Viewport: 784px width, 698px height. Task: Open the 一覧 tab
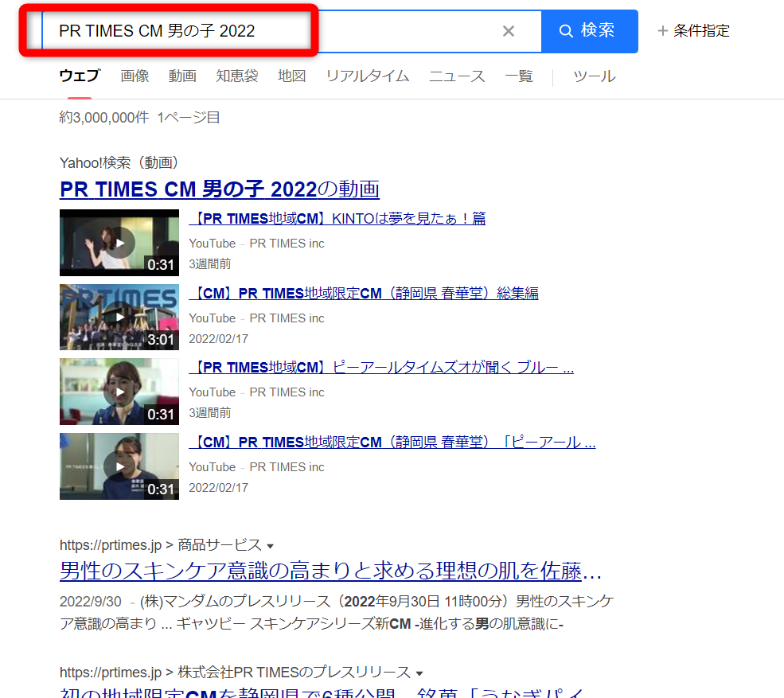519,76
